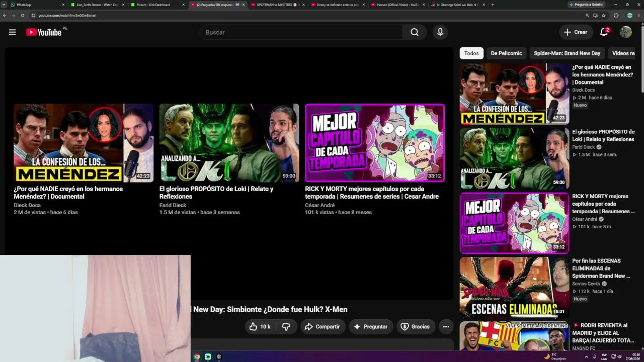The image size is (644, 362).
Task: Open Chrome three-dot menu
Action: (x=639, y=16)
